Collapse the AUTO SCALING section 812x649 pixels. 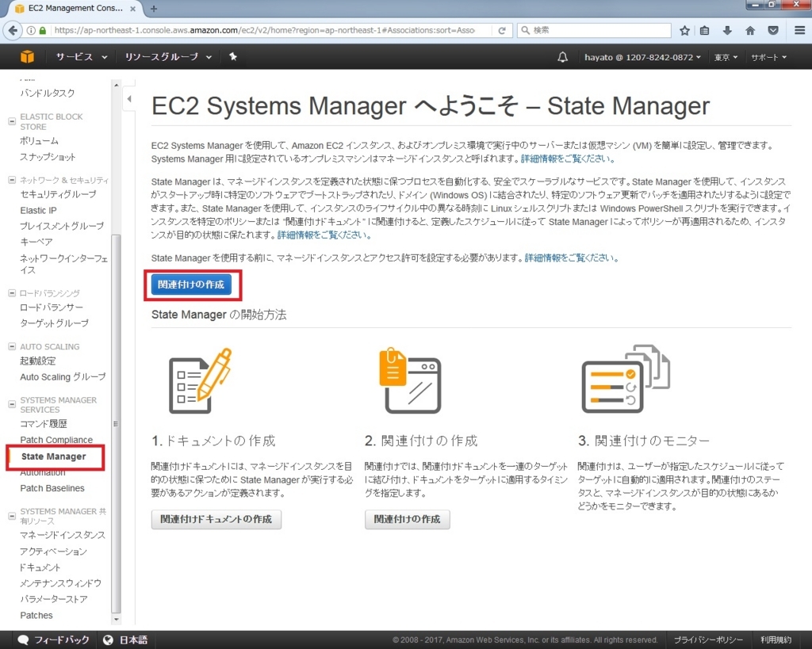pos(11,346)
